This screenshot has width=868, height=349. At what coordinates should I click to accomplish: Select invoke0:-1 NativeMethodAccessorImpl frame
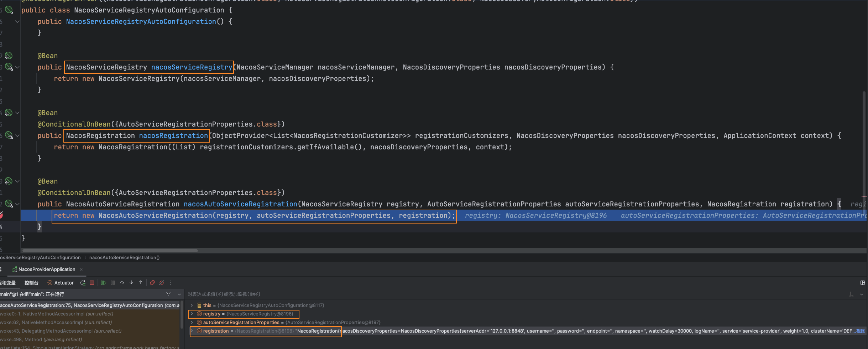[x=90, y=314]
